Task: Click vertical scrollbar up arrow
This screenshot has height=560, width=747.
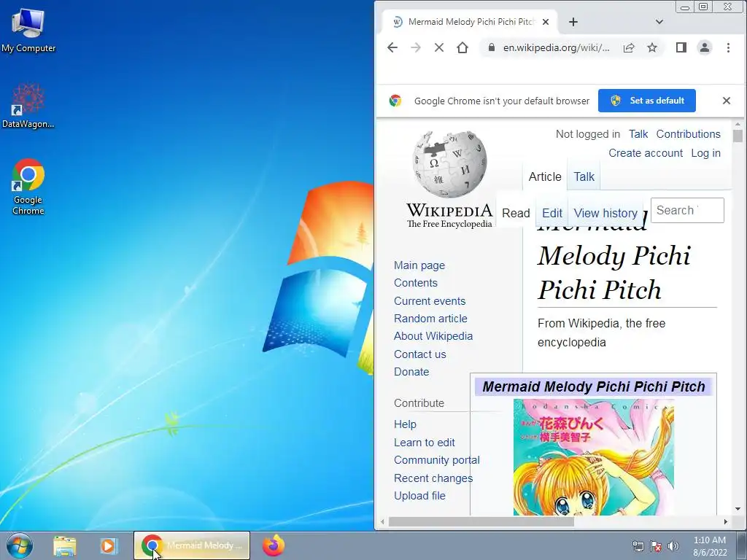Action: [738, 124]
